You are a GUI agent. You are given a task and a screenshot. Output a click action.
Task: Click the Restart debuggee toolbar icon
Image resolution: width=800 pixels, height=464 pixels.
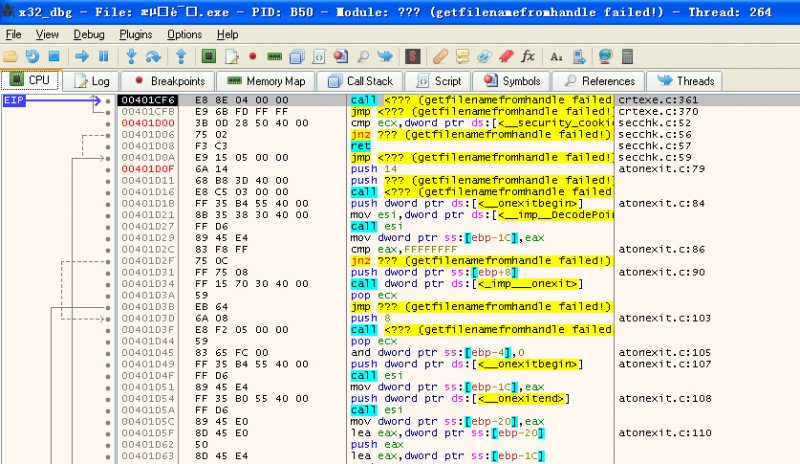tap(32, 57)
